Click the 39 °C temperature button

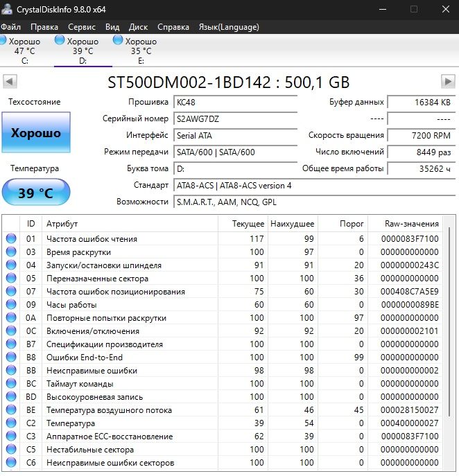tap(36, 193)
